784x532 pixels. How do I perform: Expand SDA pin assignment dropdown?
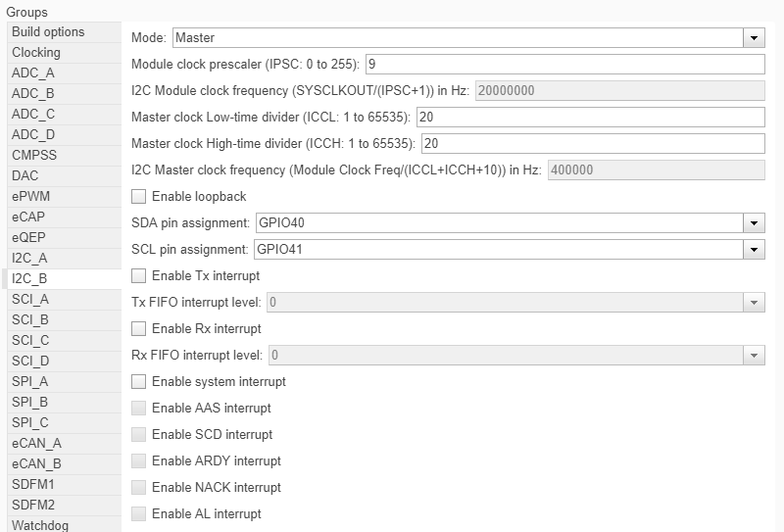(x=754, y=223)
